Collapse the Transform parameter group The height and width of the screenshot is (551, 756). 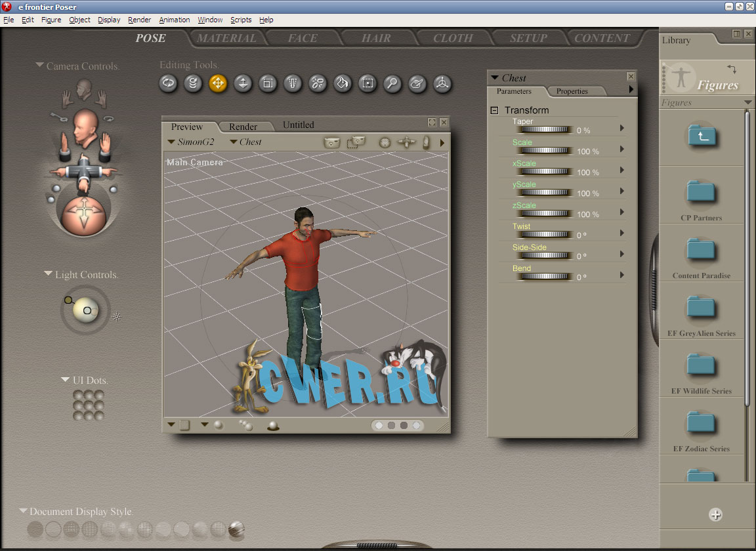click(x=495, y=110)
